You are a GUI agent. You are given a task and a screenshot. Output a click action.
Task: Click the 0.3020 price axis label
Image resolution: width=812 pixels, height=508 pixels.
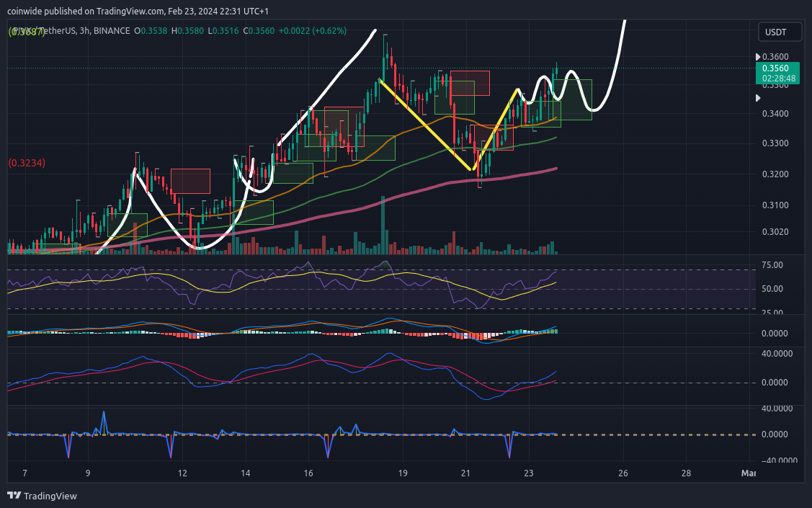pyautogui.click(x=775, y=231)
